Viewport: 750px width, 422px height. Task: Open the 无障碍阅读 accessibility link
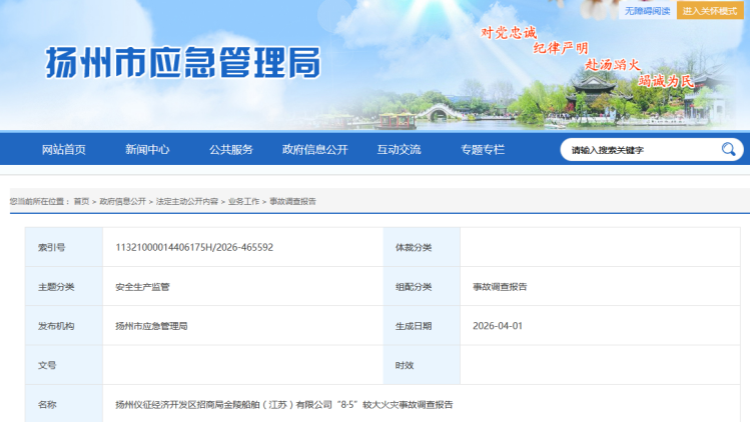648,10
